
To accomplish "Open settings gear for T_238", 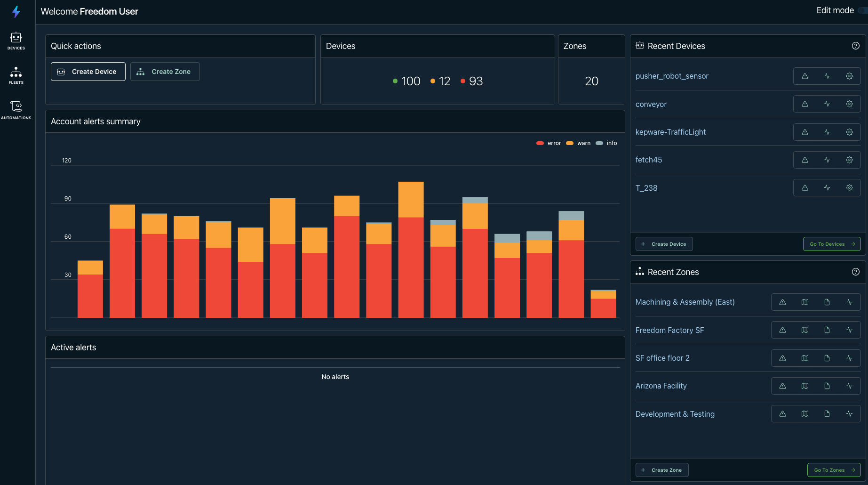I will (849, 188).
